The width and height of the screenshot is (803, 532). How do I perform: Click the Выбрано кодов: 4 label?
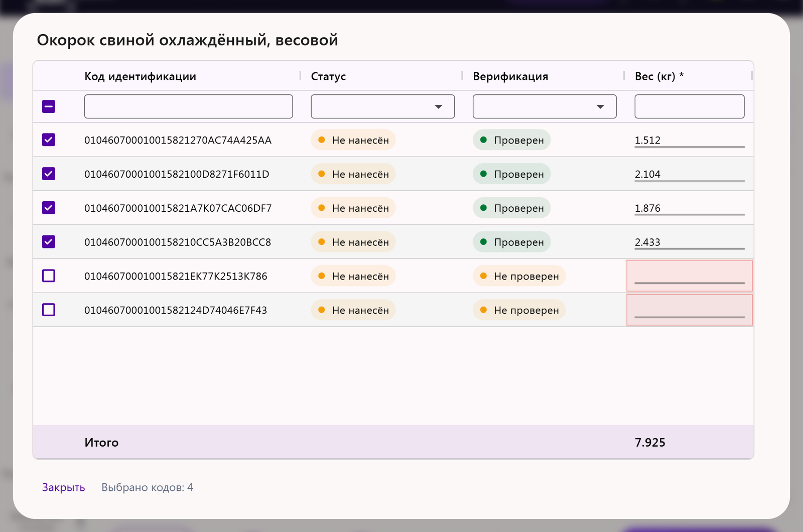pos(148,487)
